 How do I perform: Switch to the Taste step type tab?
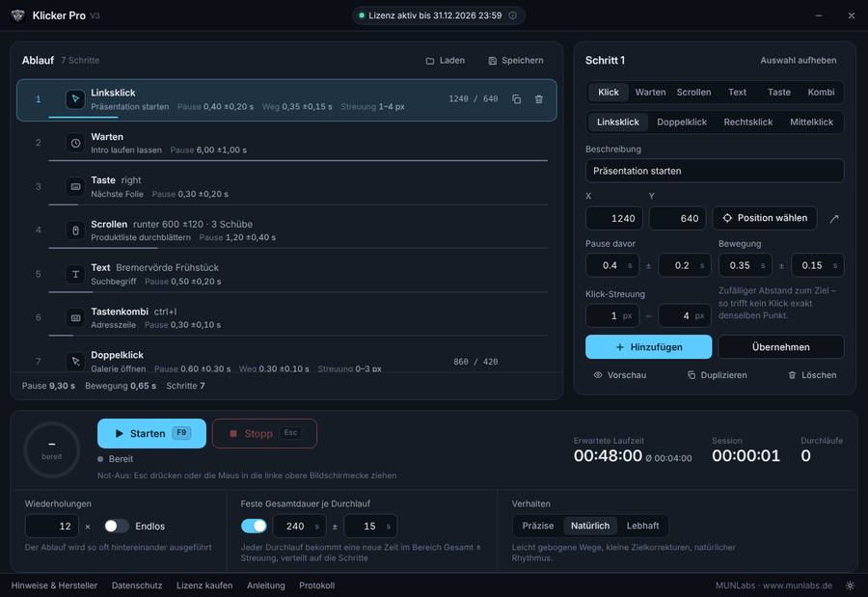coord(779,92)
